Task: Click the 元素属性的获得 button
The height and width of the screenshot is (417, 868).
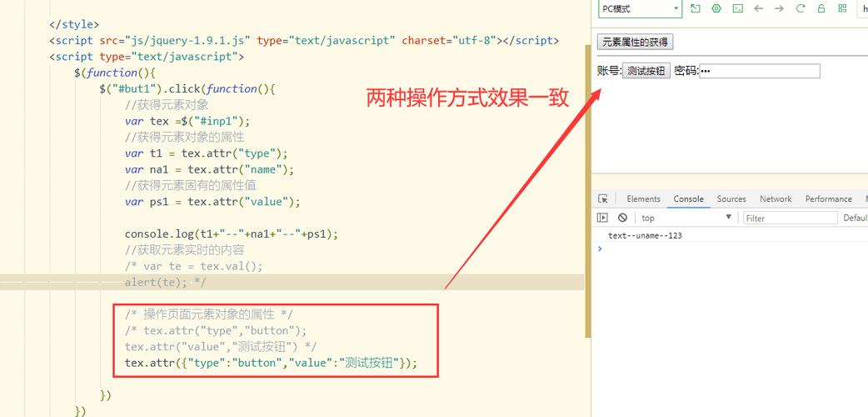Action: click(635, 43)
